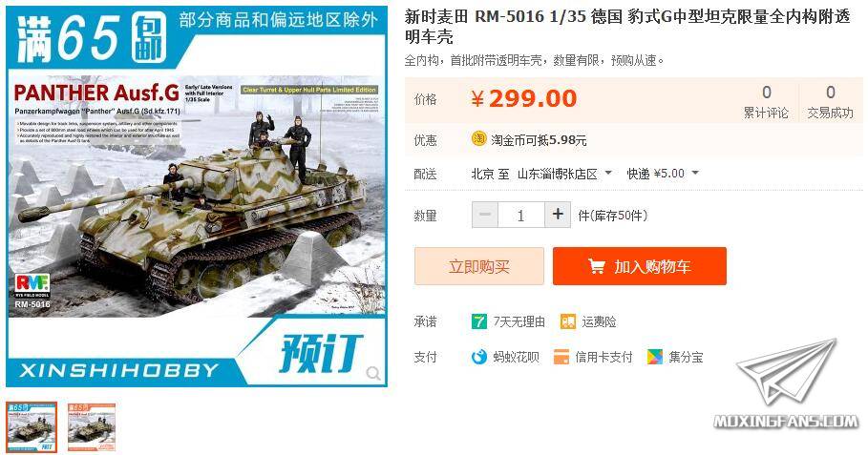Click the Taobao gold coin icon
The width and height of the screenshot is (868, 455).
click(x=478, y=138)
